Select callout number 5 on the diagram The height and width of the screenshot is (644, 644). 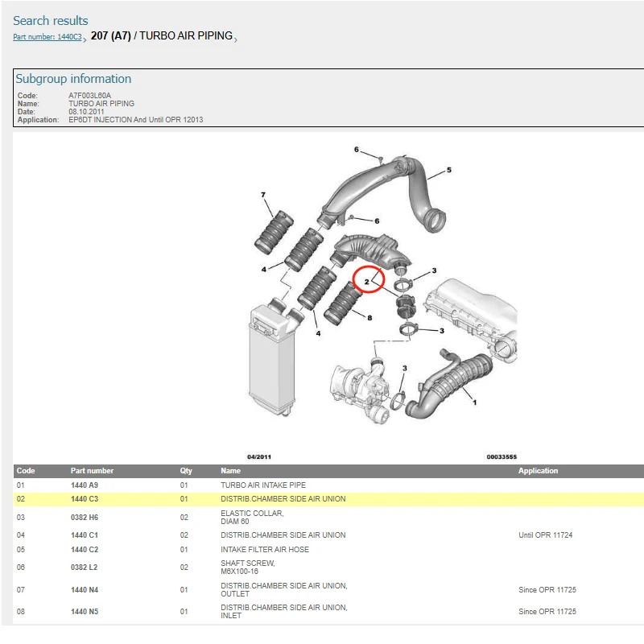tap(448, 170)
